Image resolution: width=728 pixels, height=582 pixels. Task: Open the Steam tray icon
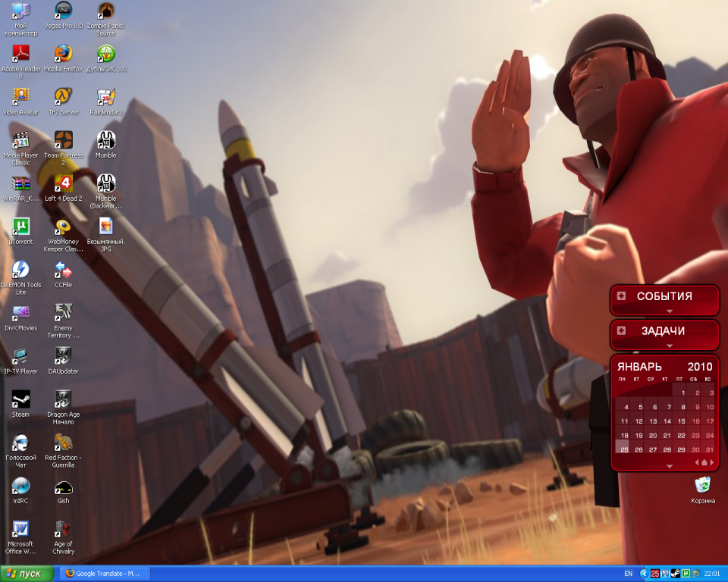click(x=676, y=574)
